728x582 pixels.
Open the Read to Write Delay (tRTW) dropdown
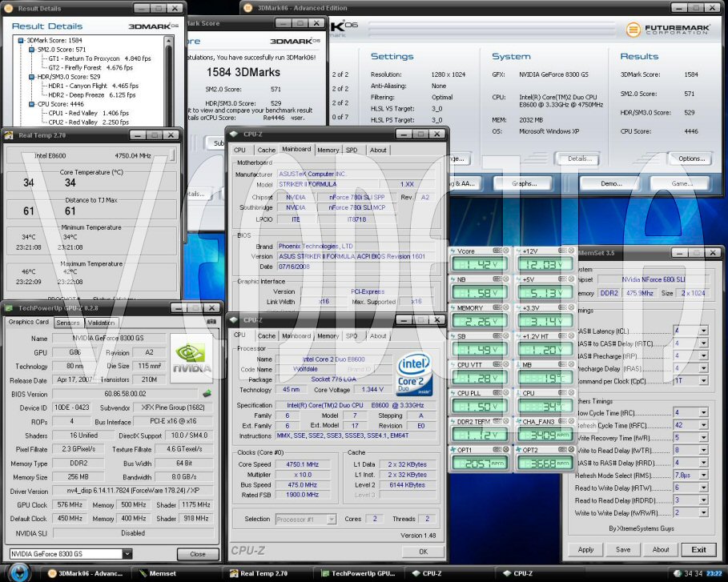pos(704,488)
